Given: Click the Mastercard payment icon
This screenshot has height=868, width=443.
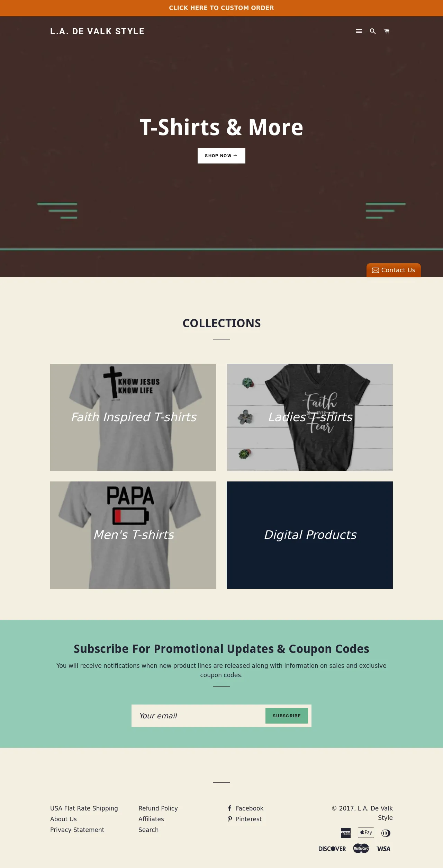Looking at the screenshot, I should pyautogui.click(x=361, y=848).
